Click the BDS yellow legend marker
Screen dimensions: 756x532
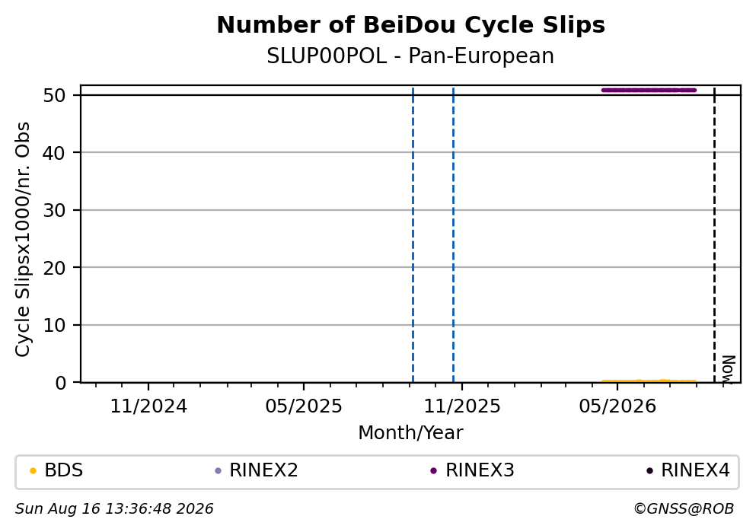33,471
